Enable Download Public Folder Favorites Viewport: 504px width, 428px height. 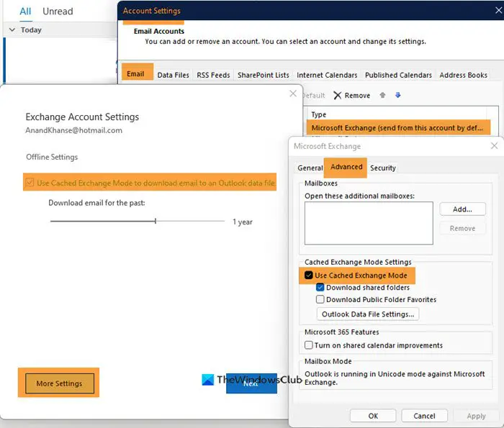[320, 299]
